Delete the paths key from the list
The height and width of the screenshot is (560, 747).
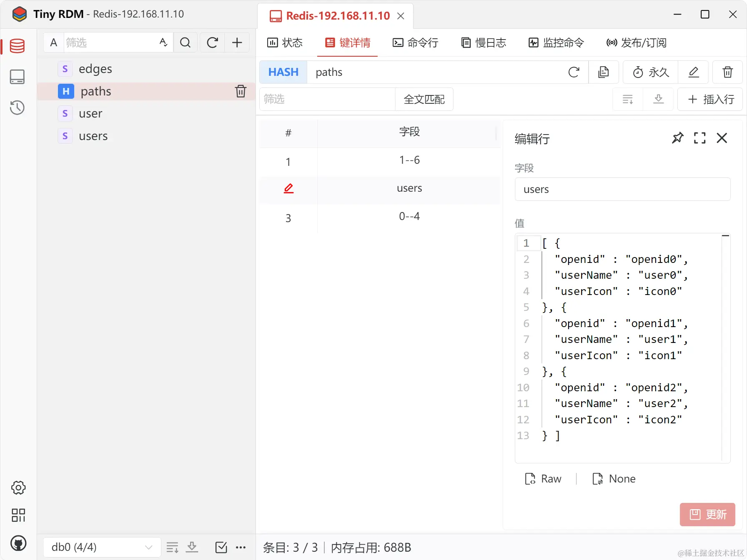point(241,91)
